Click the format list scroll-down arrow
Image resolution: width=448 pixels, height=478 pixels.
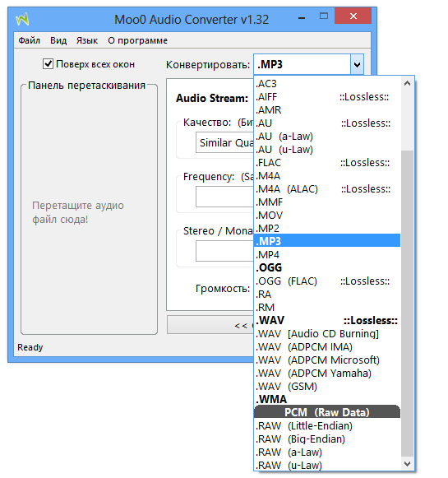coord(407,464)
